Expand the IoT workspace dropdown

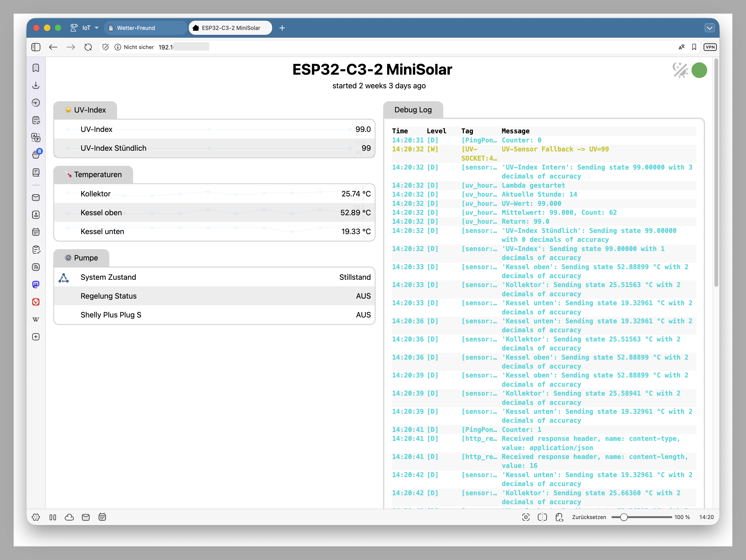click(x=97, y=28)
